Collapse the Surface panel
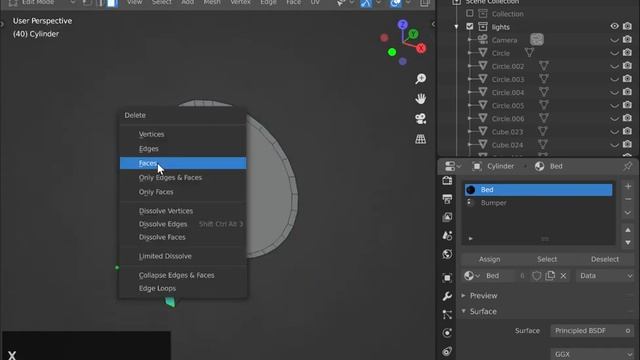The image size is (640, 360). 483,311
